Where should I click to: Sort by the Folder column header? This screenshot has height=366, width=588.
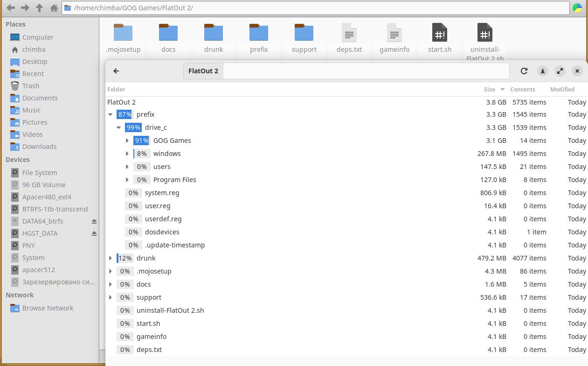pyautogui.click(x=116, y=89)
